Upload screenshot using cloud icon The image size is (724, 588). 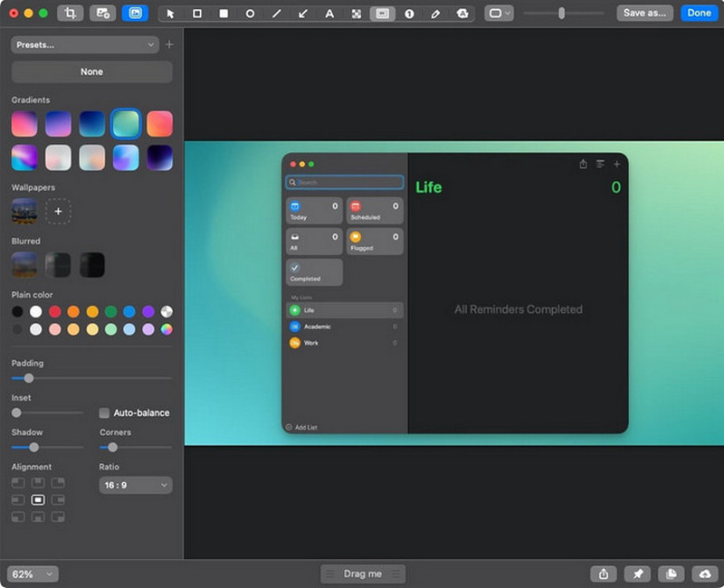pyautogui.click(x=705, y=574)
